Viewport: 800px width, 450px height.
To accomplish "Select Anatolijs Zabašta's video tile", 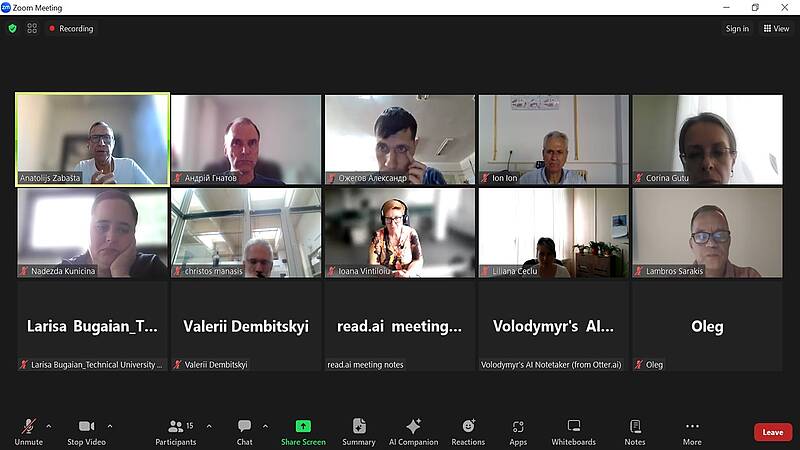I will point(92,139).
